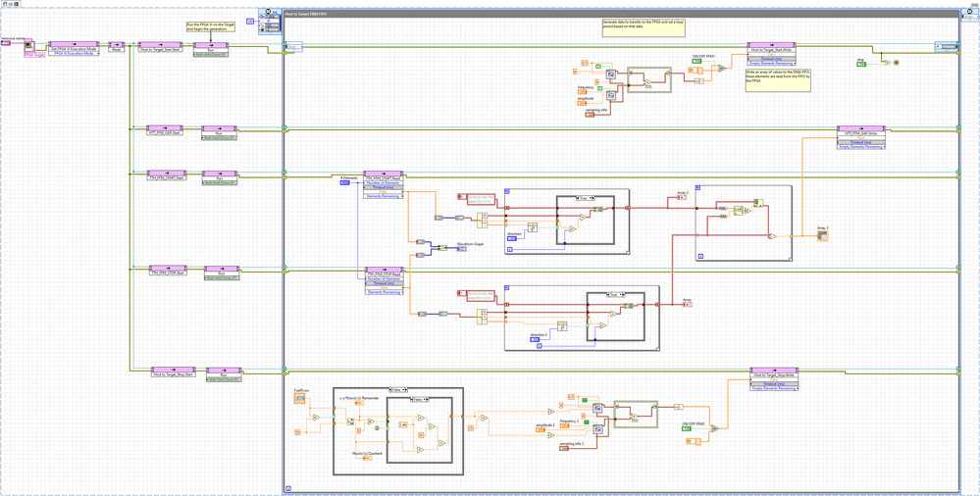Click the 'Write an array of values' comment
This screenshot has height=496, width=980.
tap(777, 80)
